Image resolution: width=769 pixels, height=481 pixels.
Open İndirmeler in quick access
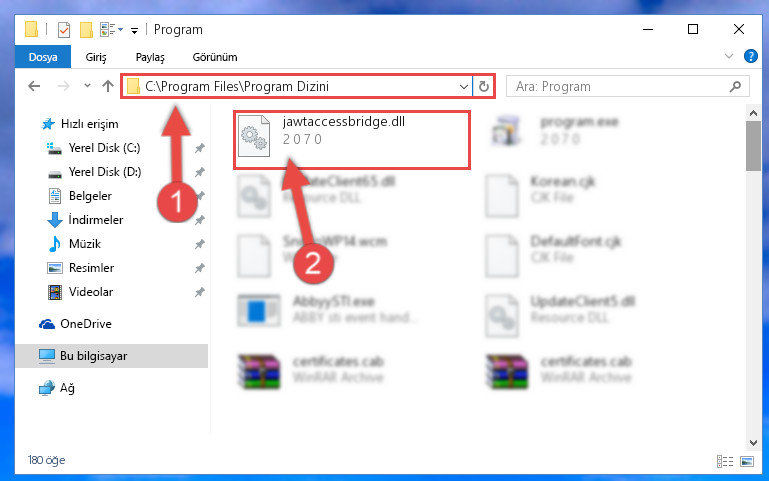96,220
